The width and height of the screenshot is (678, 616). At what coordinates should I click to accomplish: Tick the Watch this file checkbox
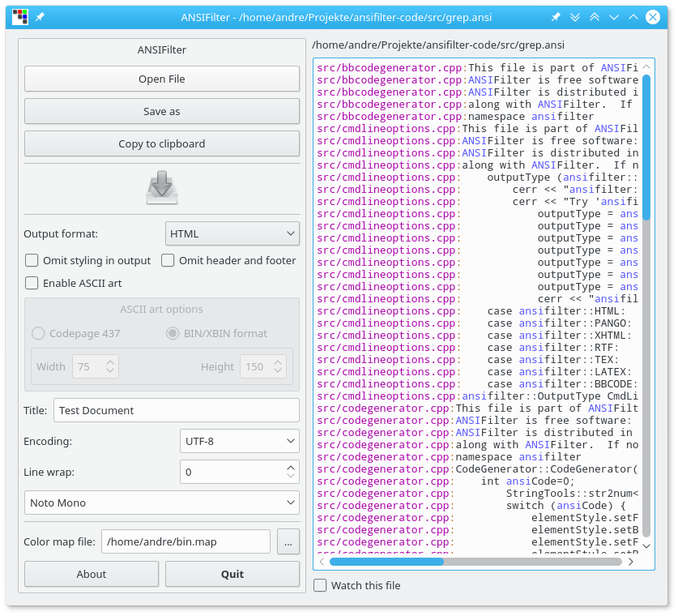pyautogui.click(x=321, y=585)
